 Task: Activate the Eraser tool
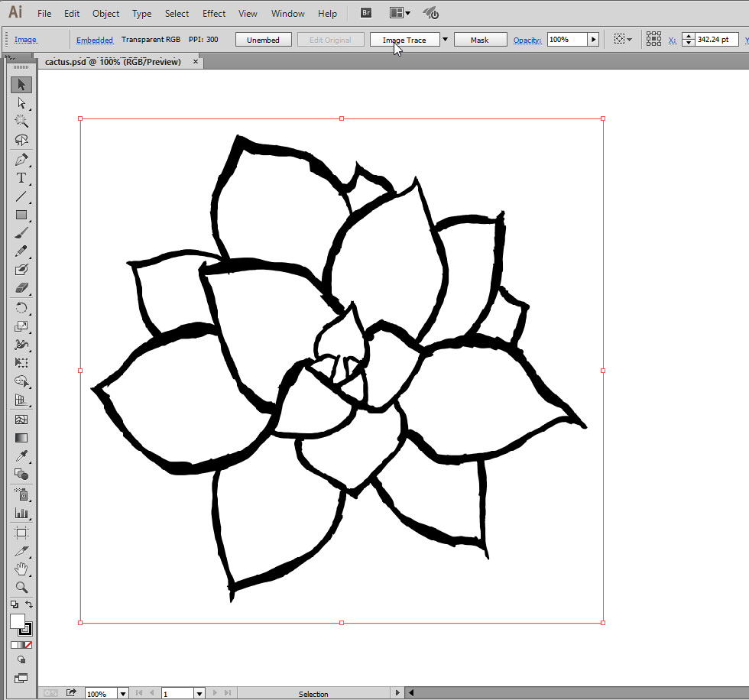(21, 287)
